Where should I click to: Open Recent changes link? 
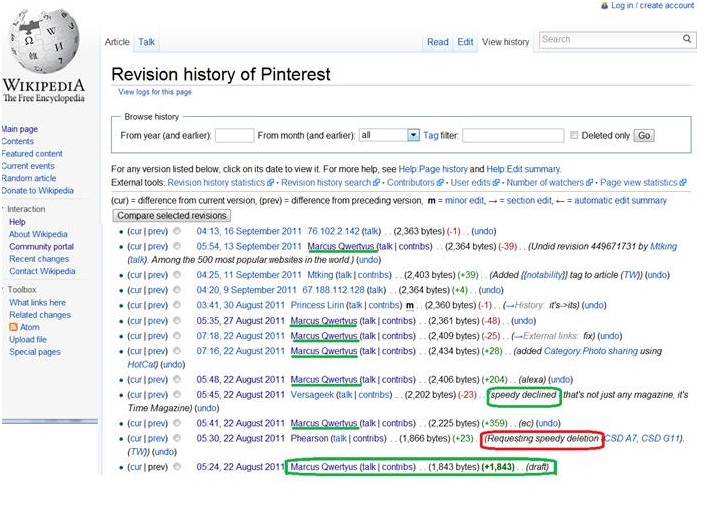(39, 259)
